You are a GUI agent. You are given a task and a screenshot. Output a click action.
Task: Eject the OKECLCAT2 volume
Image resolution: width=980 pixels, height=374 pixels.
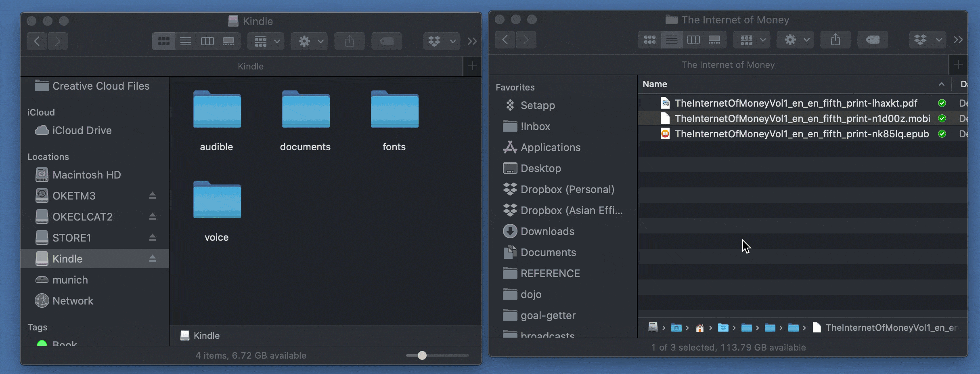coord(153,217)
